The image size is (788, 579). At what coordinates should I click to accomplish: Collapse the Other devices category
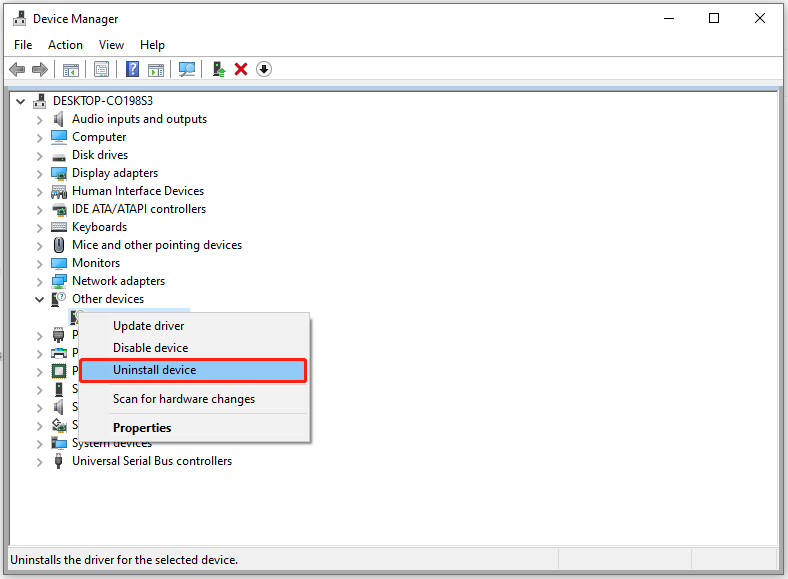(x=39, y=300)
